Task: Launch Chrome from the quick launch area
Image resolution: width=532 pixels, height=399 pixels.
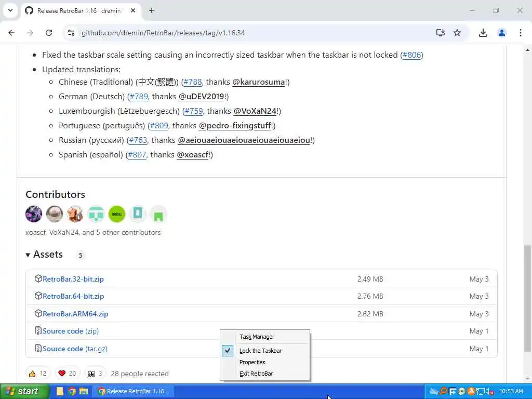Action: (72, 392)
